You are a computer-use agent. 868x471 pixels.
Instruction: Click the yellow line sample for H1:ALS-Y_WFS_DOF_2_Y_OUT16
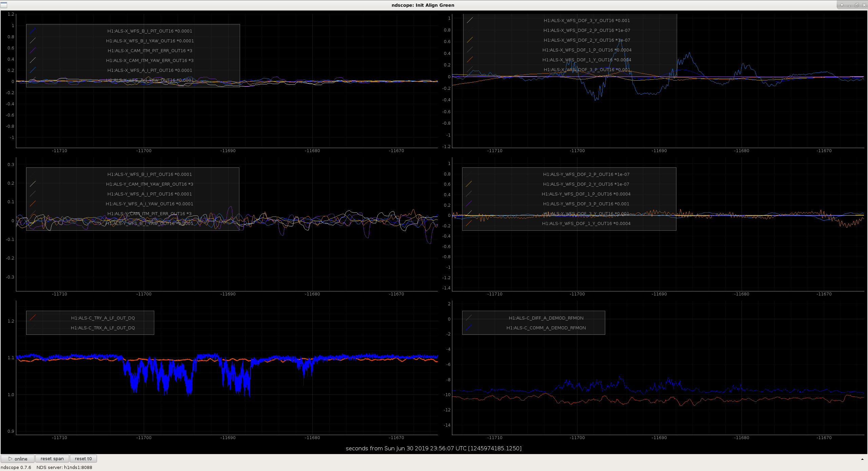[x=469, y=184]
